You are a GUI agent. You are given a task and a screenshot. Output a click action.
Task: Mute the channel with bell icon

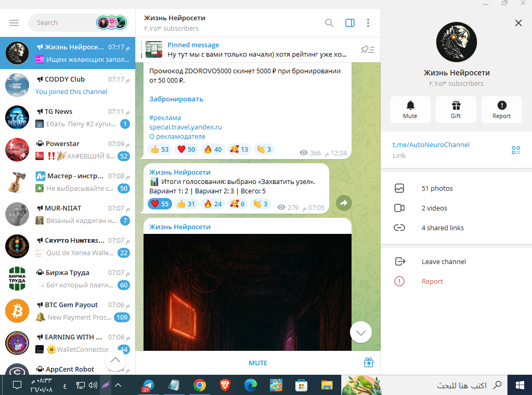pos(410,110)
